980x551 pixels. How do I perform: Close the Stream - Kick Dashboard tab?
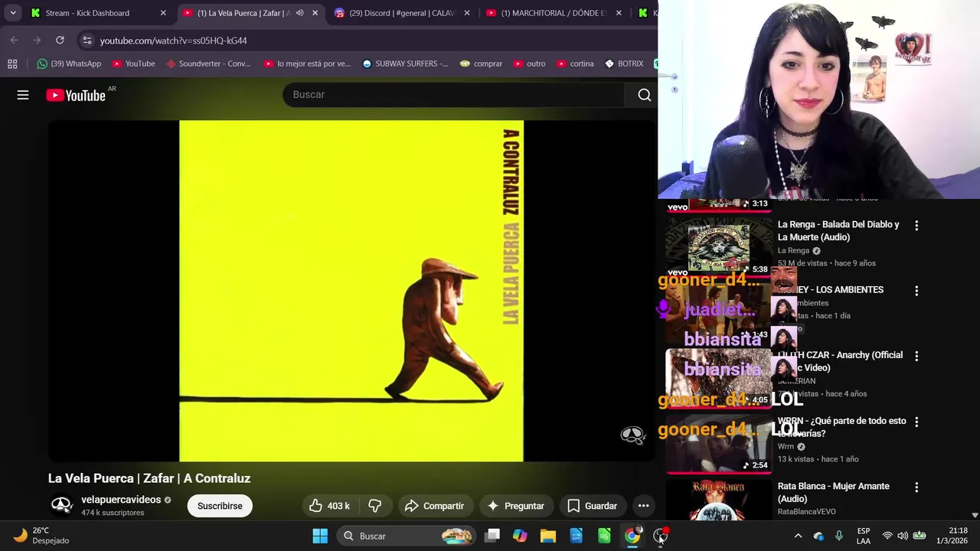click(163, 13)
